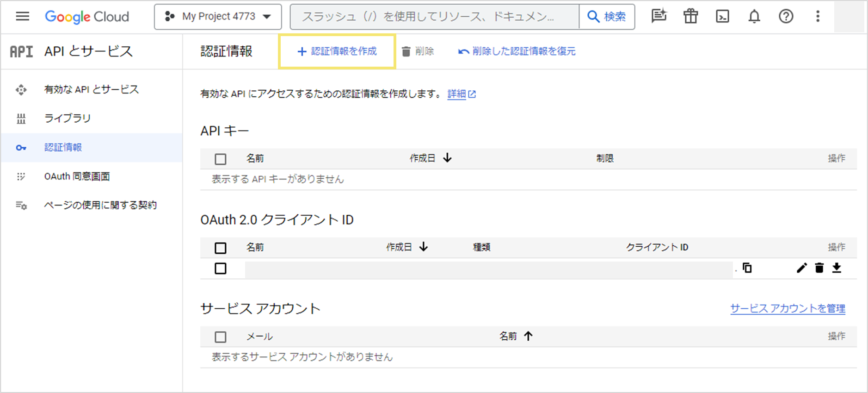
Task: Click the 種類 column header
Action: click(481, 247)
